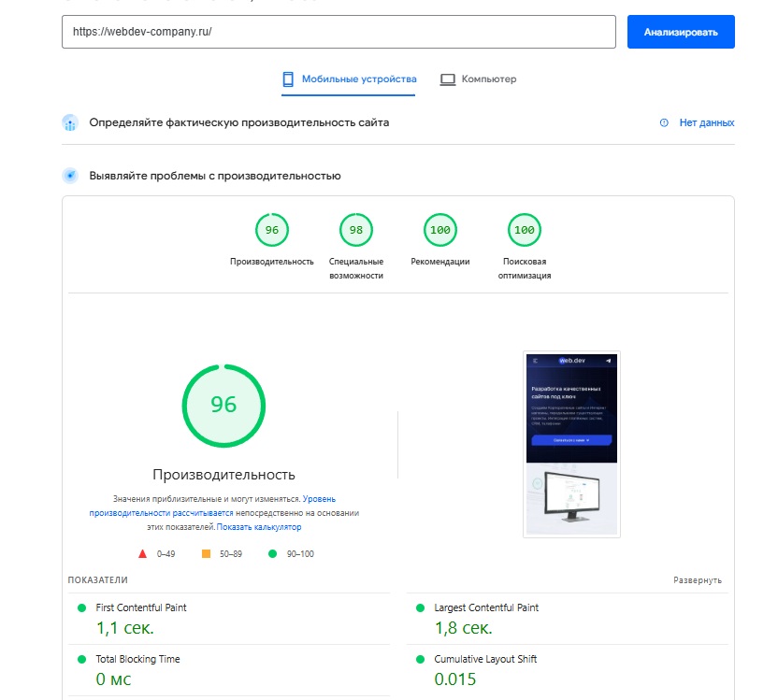Click the field data chart icon
This screenshot has height=700, width=778.
pos(70,122)
